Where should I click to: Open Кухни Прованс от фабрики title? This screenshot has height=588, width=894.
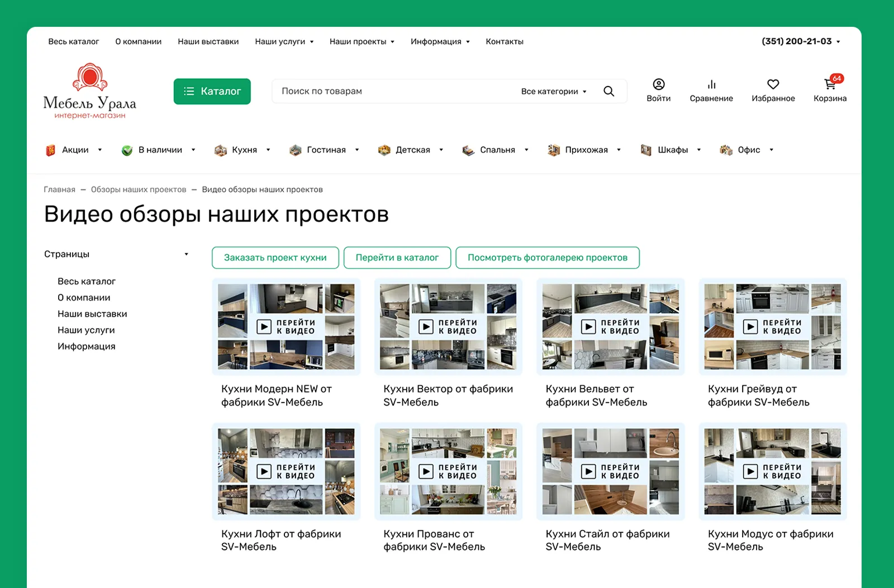434,540
